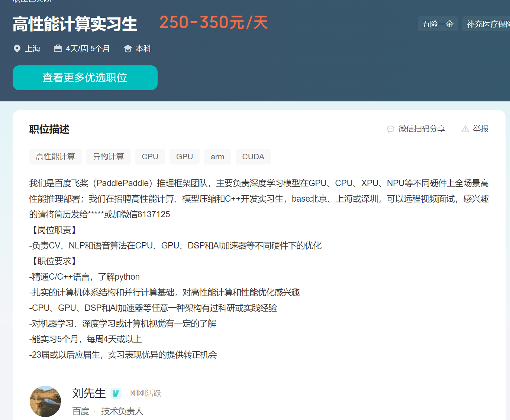Click the verified badge next to 刘先生

point(116,393)
